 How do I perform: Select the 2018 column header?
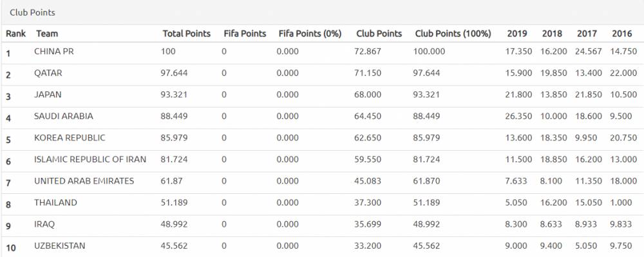coord(552,33)
